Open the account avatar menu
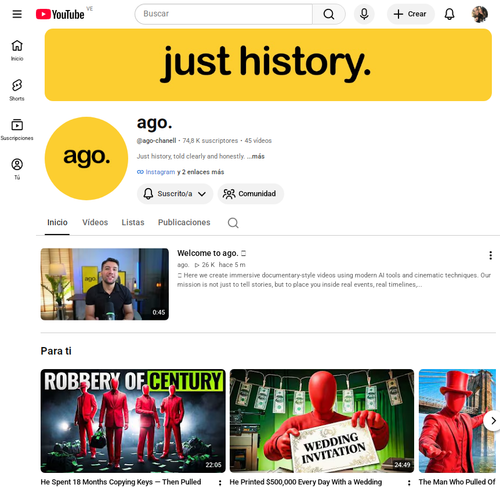Viewport: 500px width, 487px height. point(480,14)
